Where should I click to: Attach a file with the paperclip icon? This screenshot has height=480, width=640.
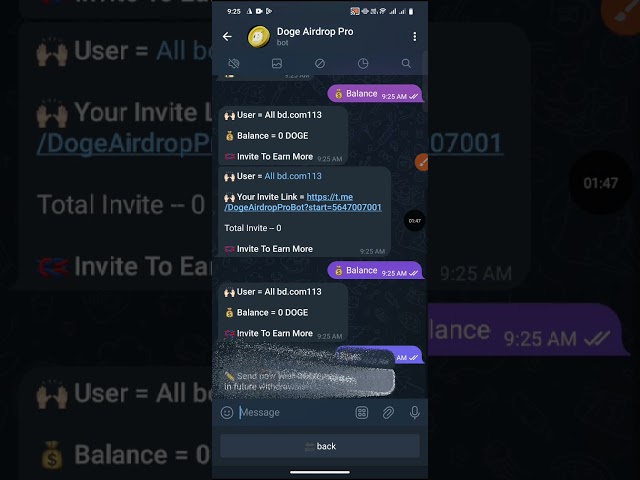click(388, 413)
